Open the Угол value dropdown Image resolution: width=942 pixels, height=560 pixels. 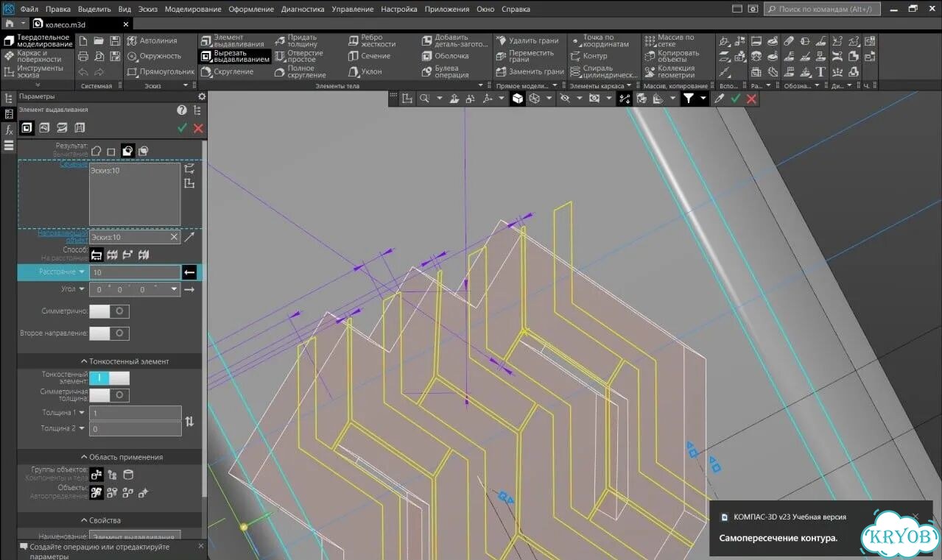click(175, 290)
